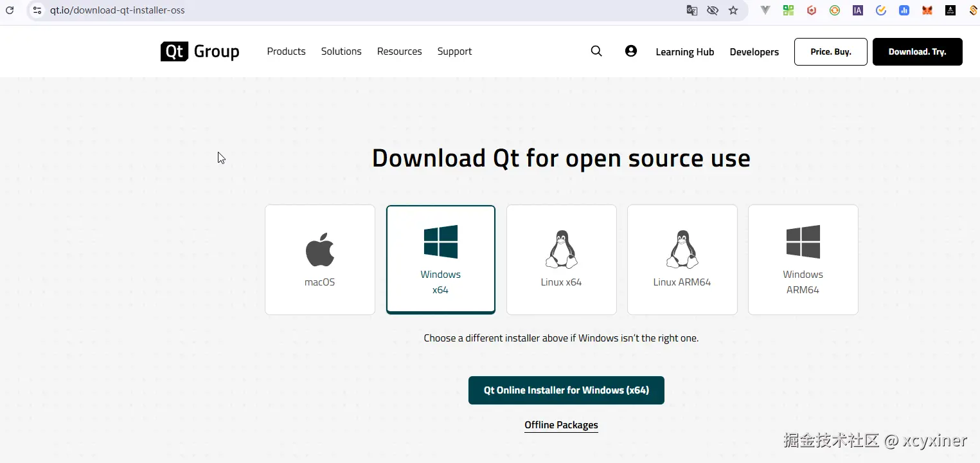Click the crossed-out eye icon in address bar
This screenshot has width=980, height=463.
point(712,10)
